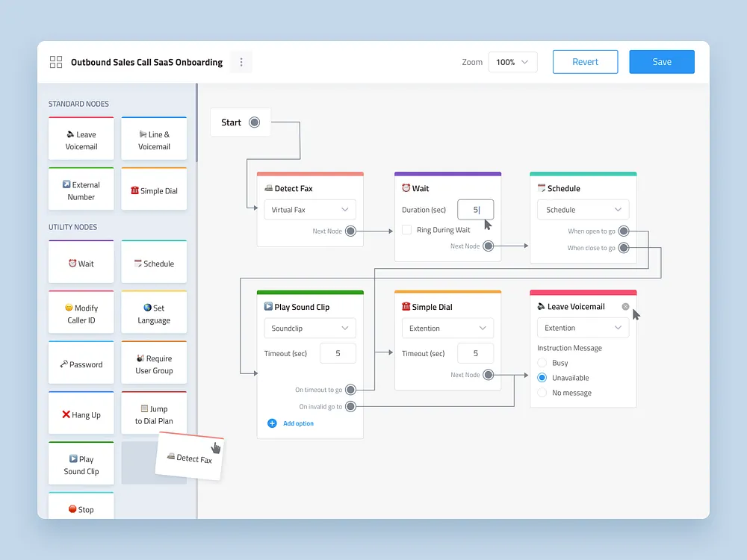Select the External Number standard node
Viewport: 747px width, 560px height.
pyautogui.click(x=81, y=189)
